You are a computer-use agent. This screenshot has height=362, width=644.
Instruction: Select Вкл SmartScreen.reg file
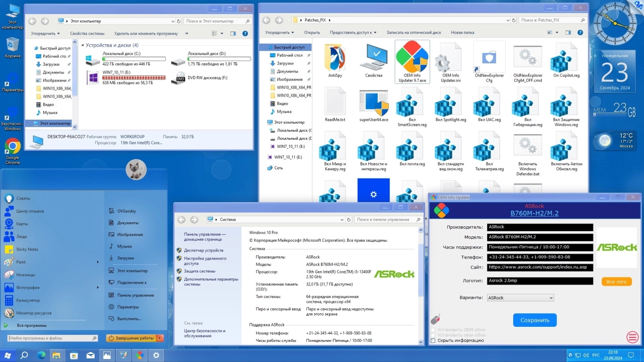(412, 107)
